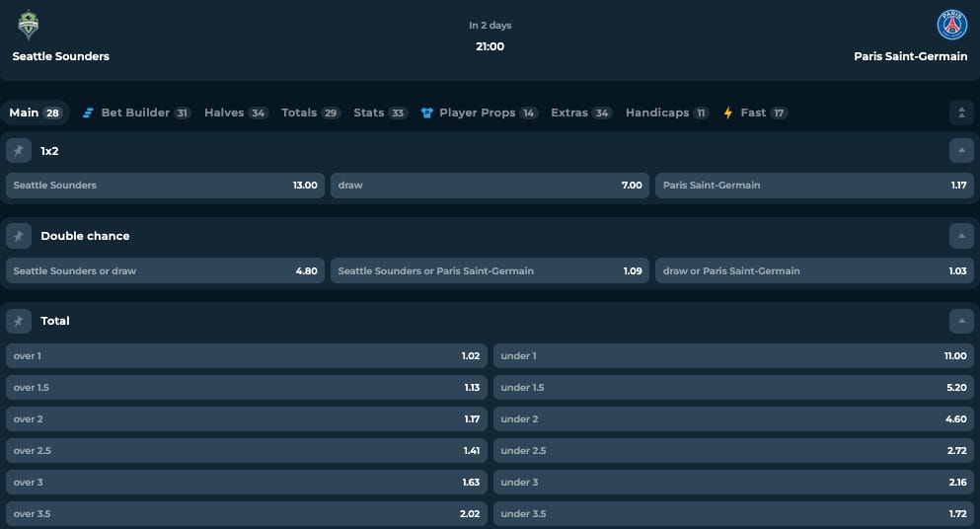Switch to the Halves tab
980x529 pixels.
(x=236, y=113)
